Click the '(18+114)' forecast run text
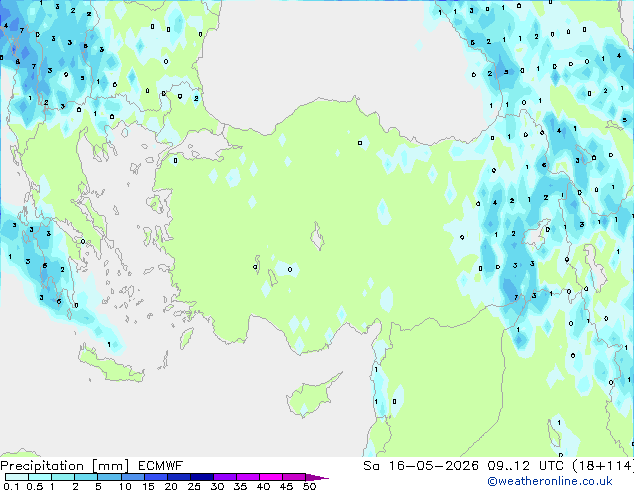The height and width of the screenshot is (490, 634). coord(603,466)
